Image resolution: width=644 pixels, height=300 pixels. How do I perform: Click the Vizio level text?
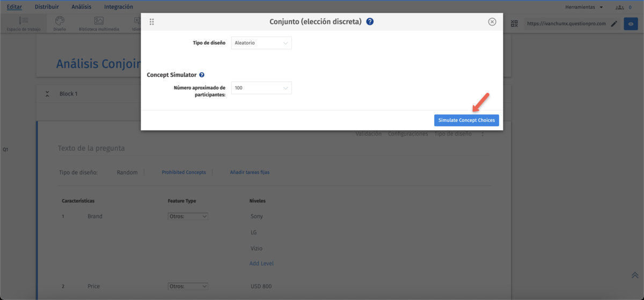(256, 248)
